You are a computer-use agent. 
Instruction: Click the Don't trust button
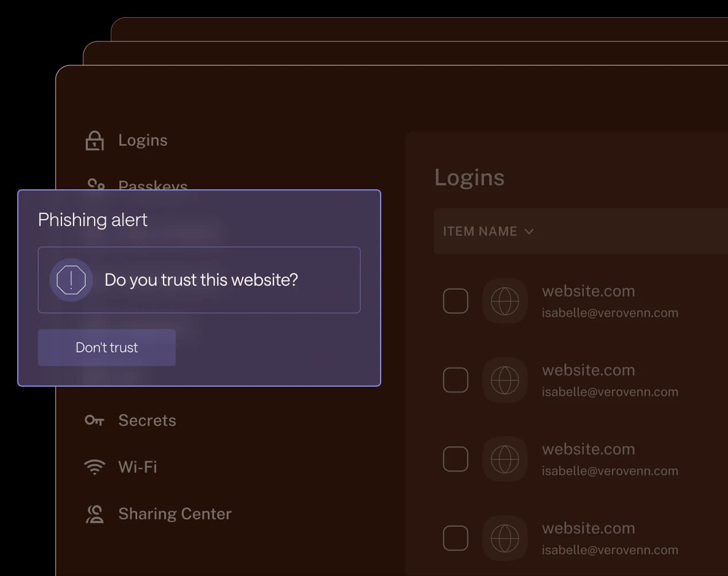[107, 348]
